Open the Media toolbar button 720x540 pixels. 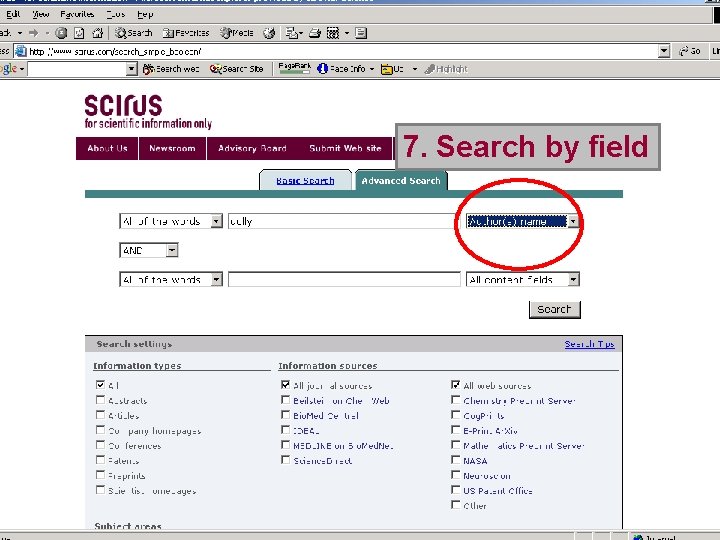point(237,33)
